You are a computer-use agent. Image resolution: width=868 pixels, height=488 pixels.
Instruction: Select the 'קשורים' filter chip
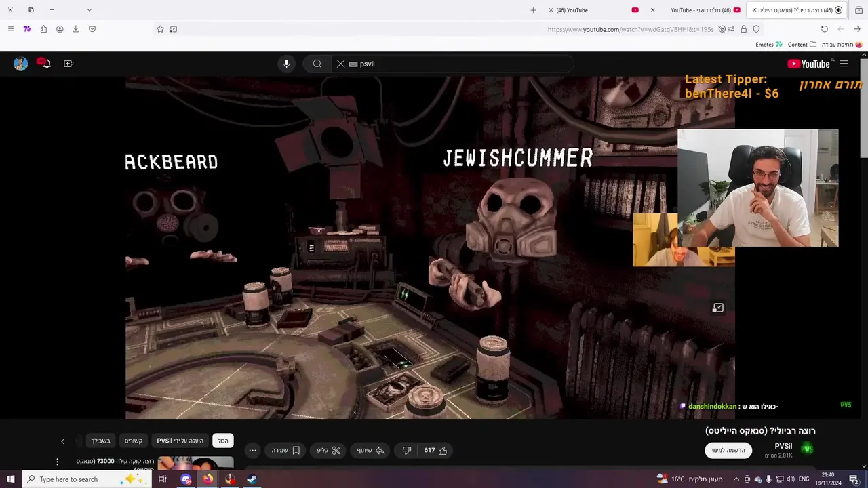click(x=134, y=441)
